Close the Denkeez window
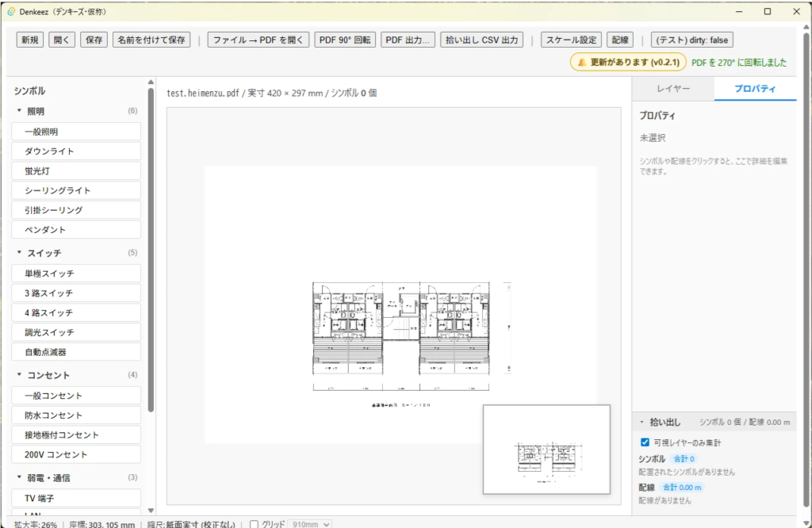This screenshot has width=812, height=528. [x=796, y=11]
